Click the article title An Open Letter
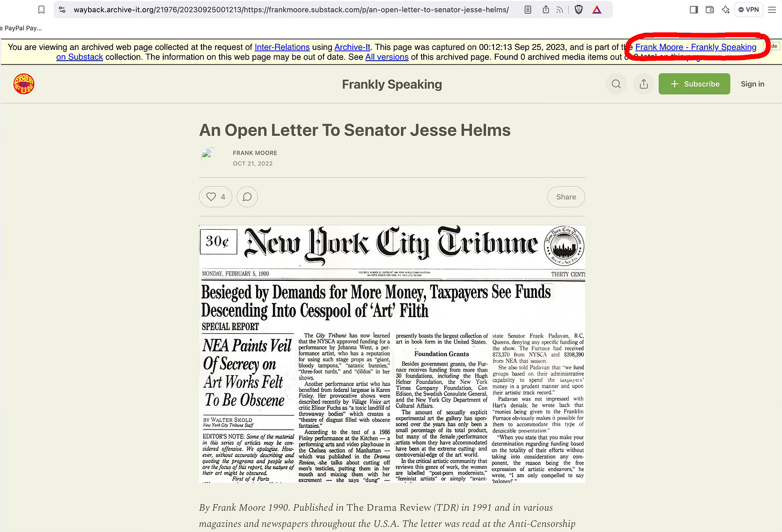The image size is (782, 532). click(x=355, y=130)
